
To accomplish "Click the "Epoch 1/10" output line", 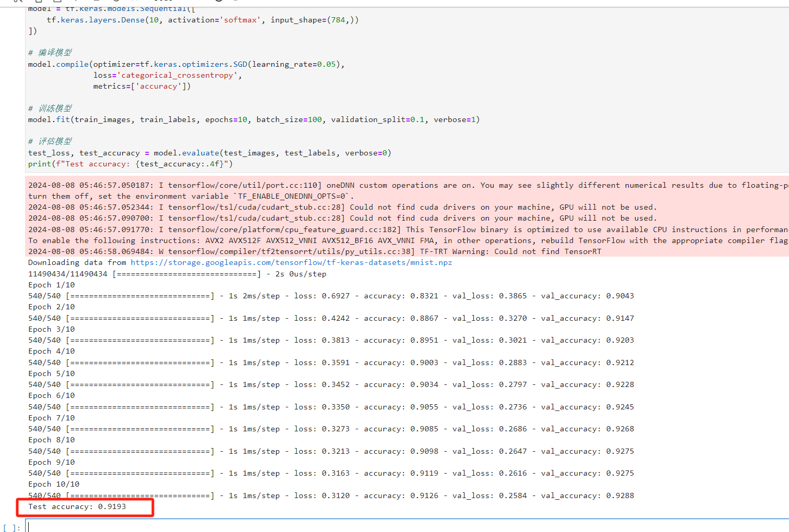I will pyautogui.click(x=52, y=285).
